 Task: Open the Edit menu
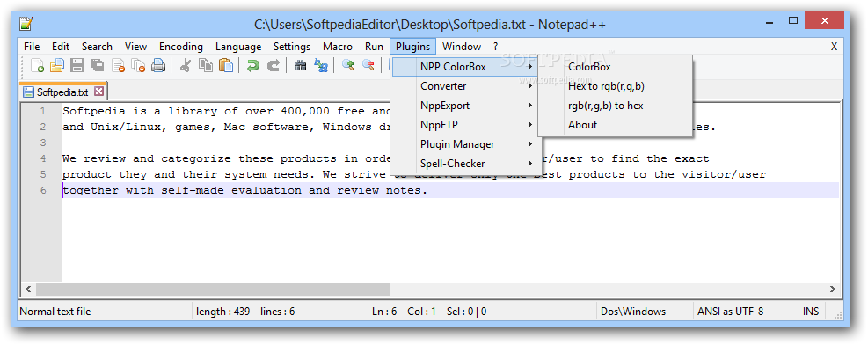tap(61, 47)
